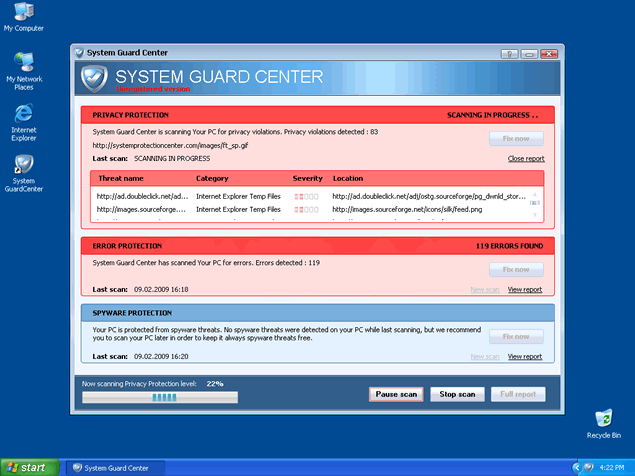Click Close report link in Privacy Protection
635x476 pixels.
pyautogui.click(x=525, y=159)
